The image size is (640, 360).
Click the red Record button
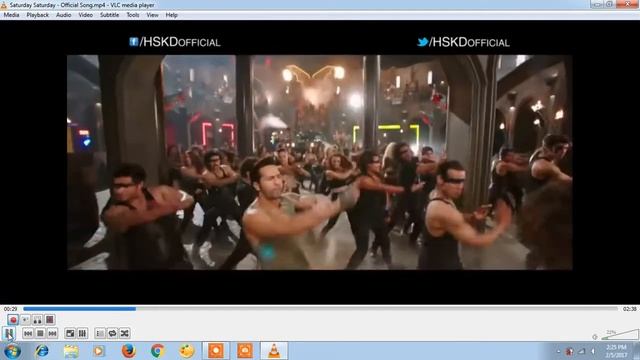click(13, 320)
